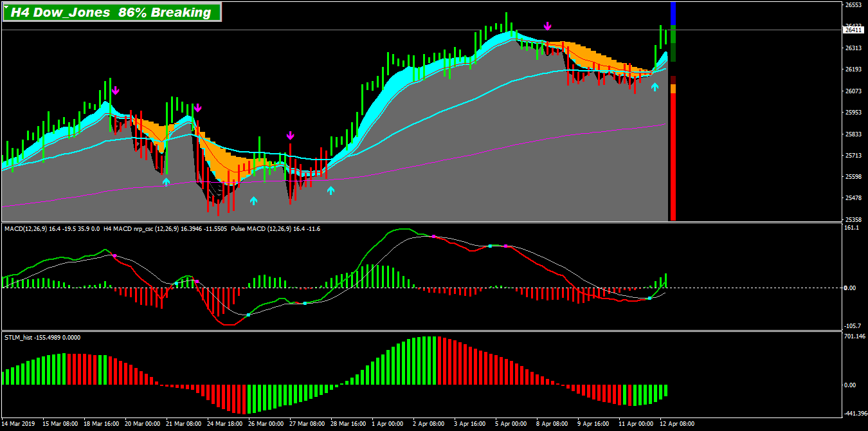Click the cyan buy arrow near 12 Apr
Screen dimensions: 868x431
(655, 87)
